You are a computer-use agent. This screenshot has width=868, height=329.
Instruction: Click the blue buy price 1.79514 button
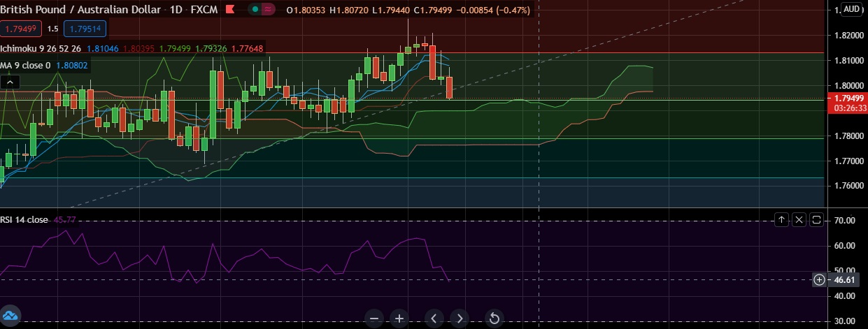click(x=83, y=29)
